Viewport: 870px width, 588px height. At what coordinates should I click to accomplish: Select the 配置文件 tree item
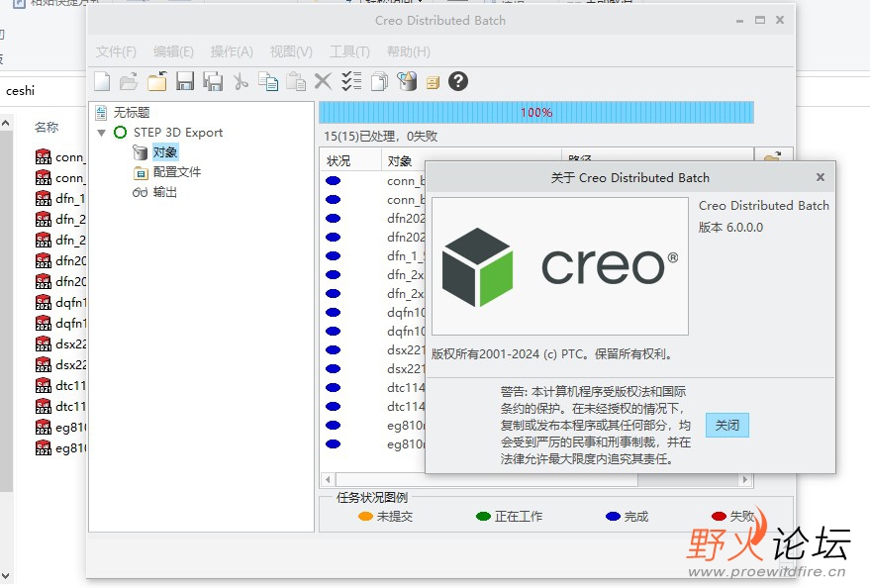(x=177, y=172)
